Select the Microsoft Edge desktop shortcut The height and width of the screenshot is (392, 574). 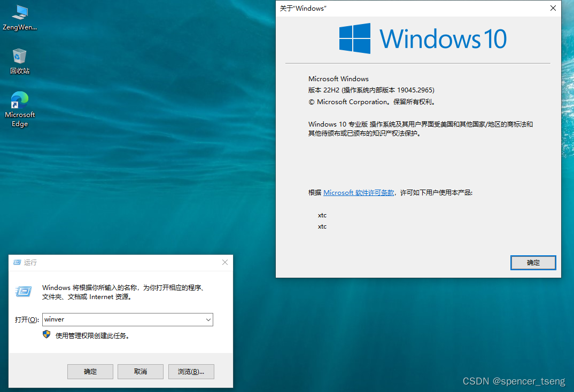tap(20, 109)
